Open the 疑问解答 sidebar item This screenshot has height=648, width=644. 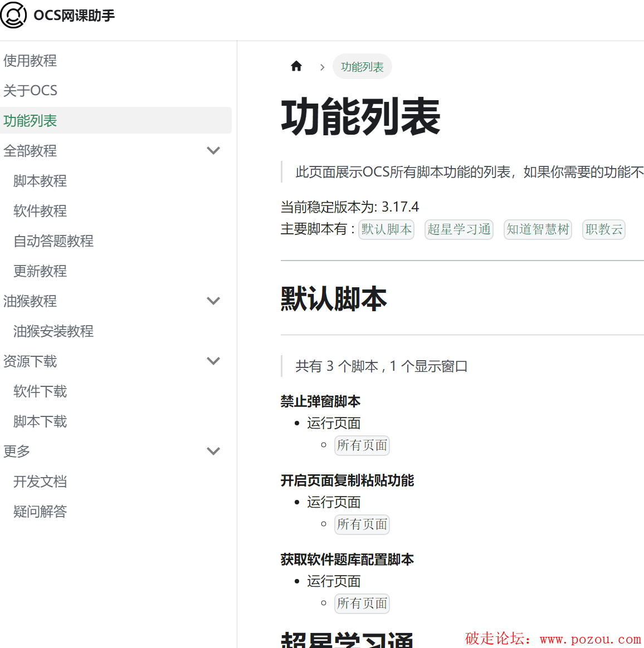40,511
